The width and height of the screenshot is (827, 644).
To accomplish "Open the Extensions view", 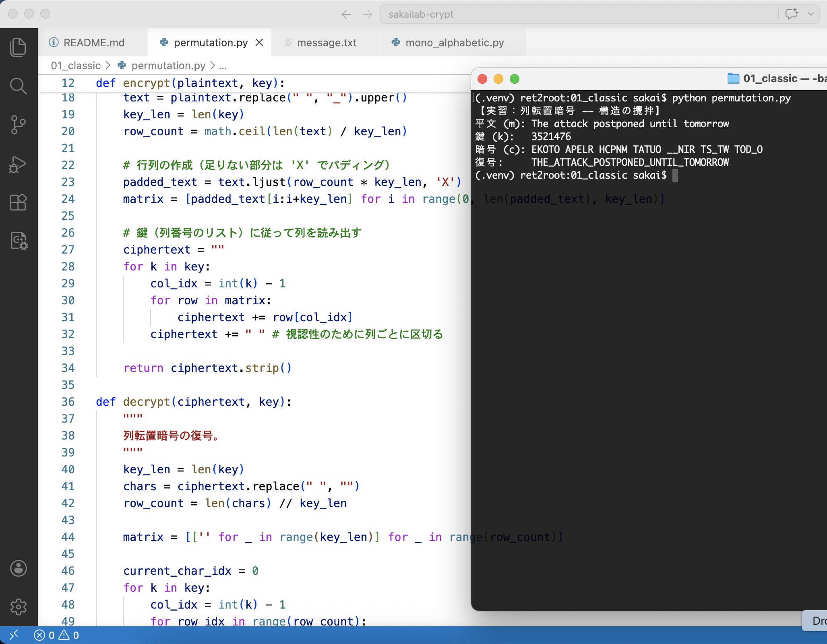I will [x=18, y=202].
